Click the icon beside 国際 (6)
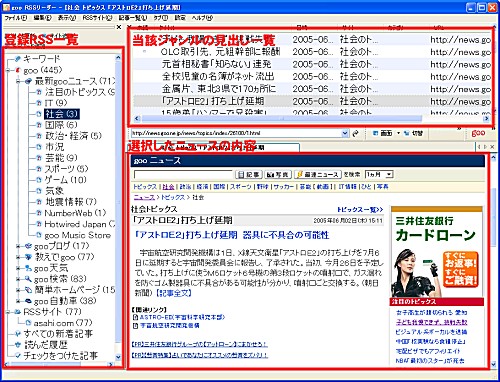 click(x=39, y=125)
